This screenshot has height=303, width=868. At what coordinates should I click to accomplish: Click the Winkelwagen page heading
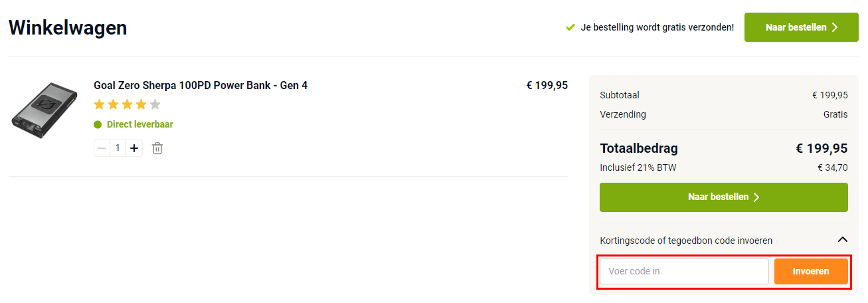(68, 28)
